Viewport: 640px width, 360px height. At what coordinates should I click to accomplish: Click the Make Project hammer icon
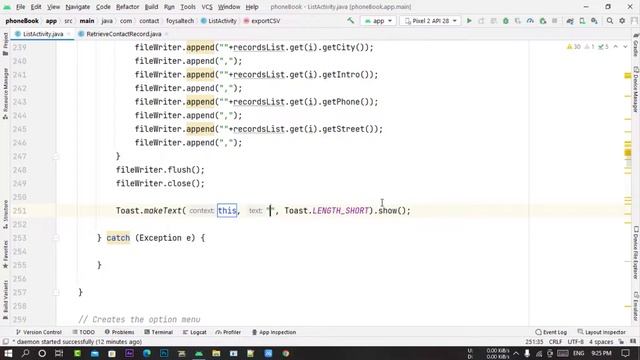[351, 20]
